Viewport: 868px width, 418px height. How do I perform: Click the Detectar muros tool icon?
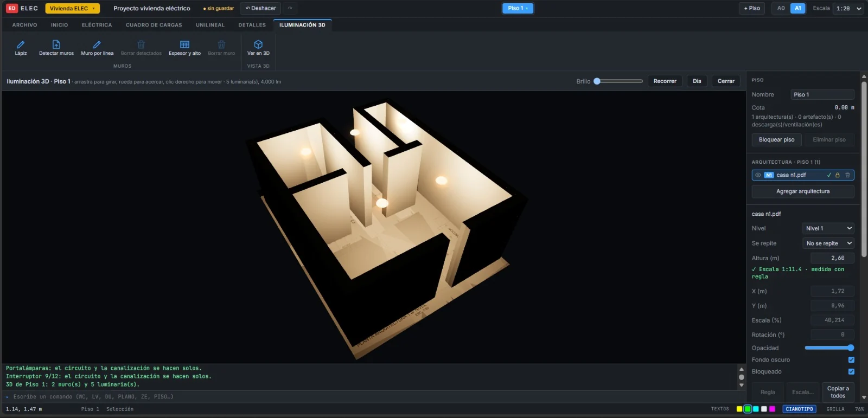click(x=56, y=44)
